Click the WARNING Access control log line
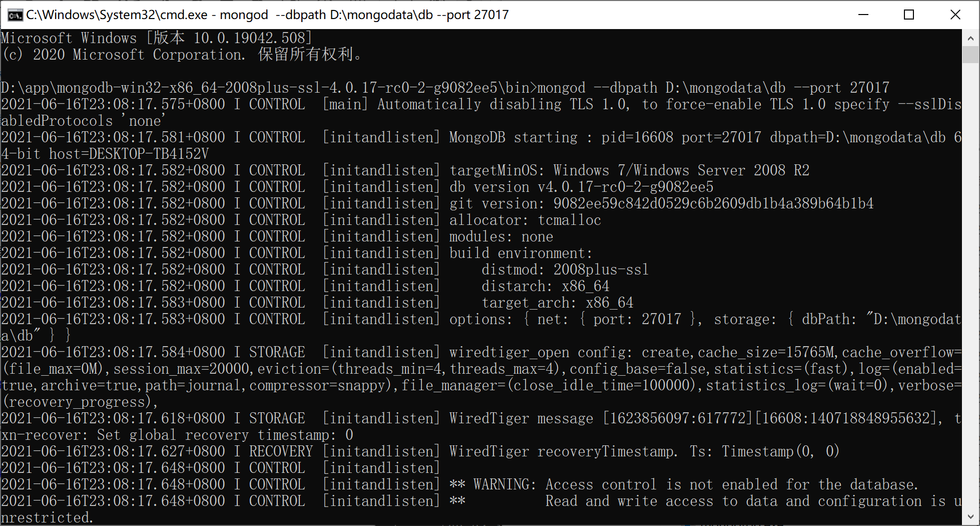The width and height of the screenshot is (980, 526). click(460, 484)
